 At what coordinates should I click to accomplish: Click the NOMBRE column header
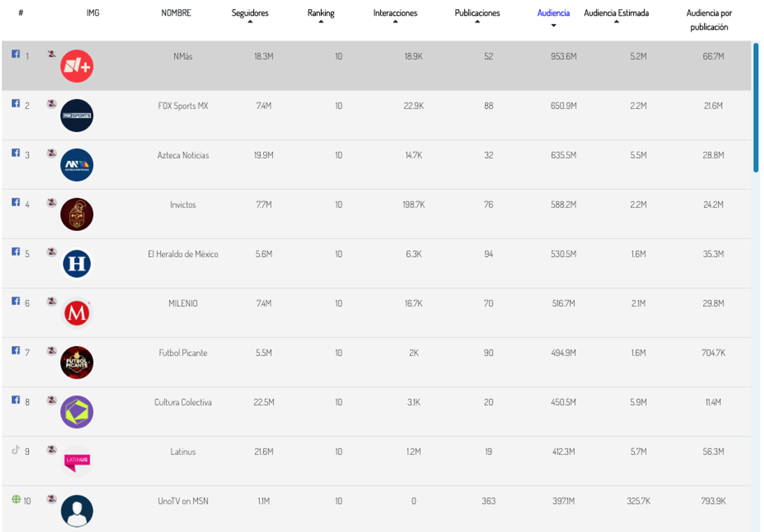tap(176, 13)
